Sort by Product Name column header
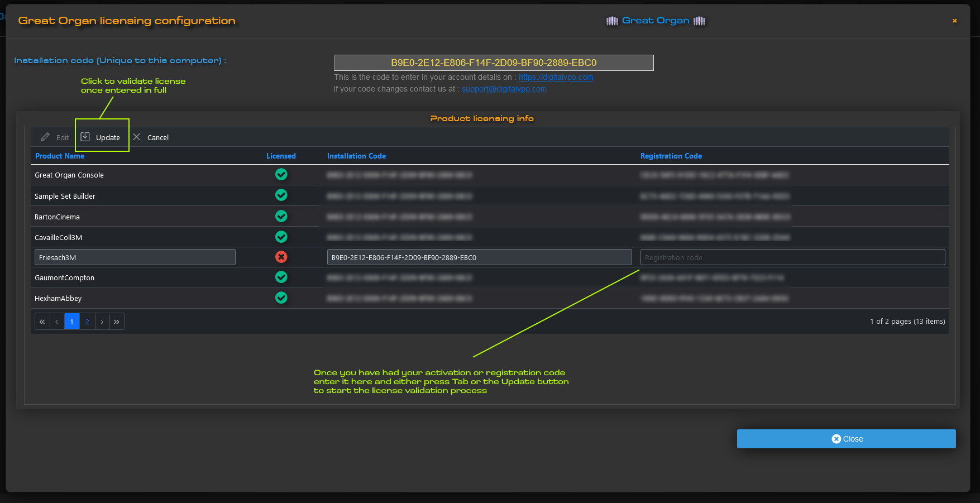The image size is (980, 503). pyautogui.click(x=60, y=156)
